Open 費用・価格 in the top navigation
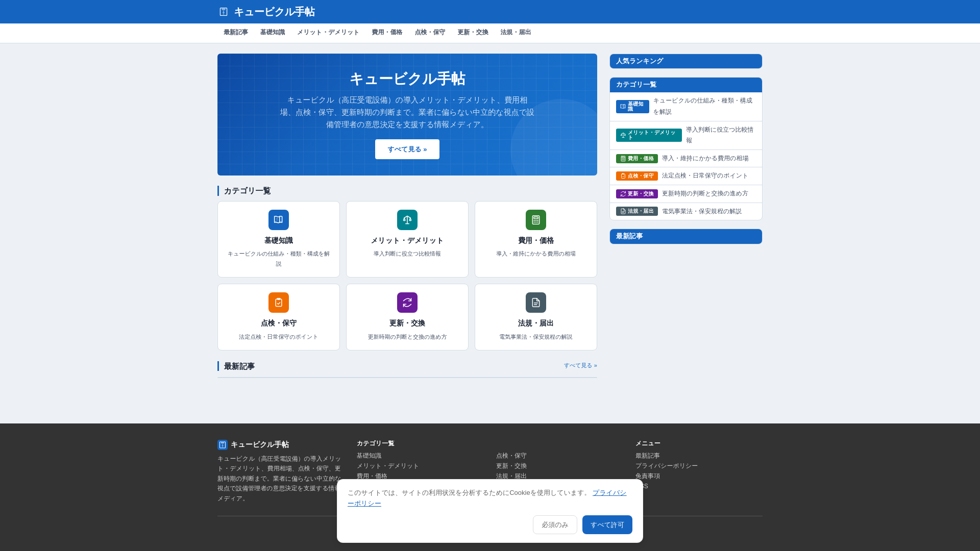The height and width of the screenshot is (551, 980). click(x=387, y=33)
